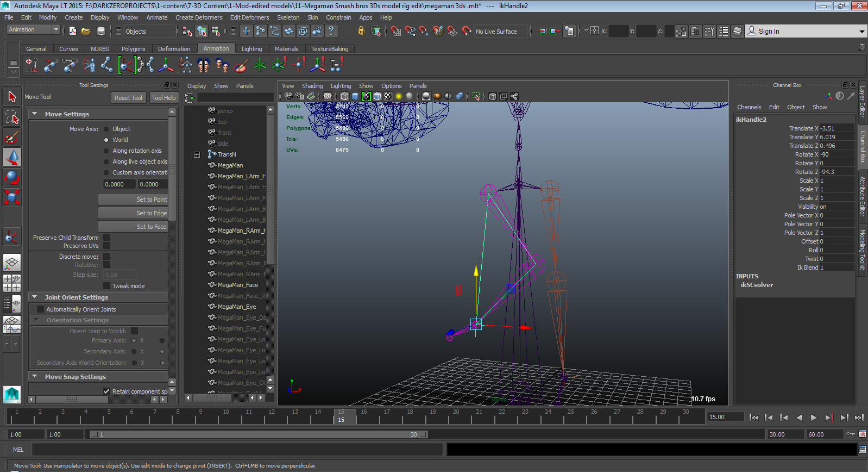Viewport: 868px width, 473px height.
Task: Collapse the Move Settings section
Action: (35, 114)
